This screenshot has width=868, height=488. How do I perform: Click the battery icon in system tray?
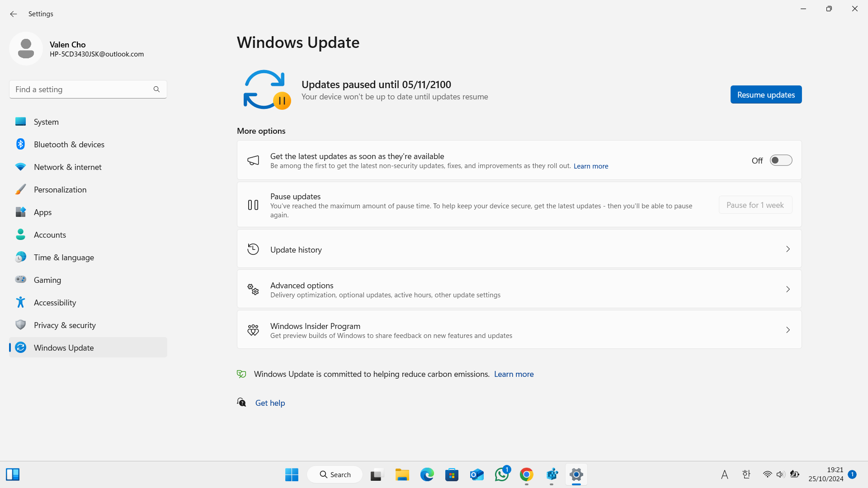tap(794, 474)
